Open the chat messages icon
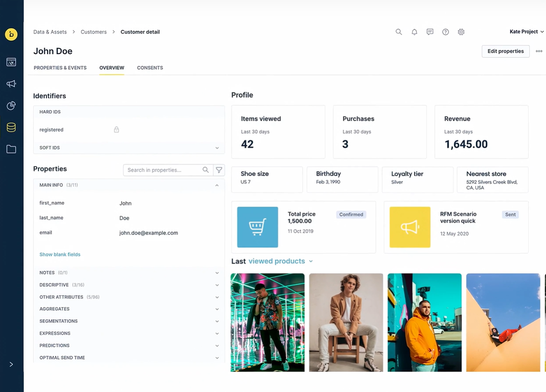Screen dimensions: 546x392 (x=430, y=32)
